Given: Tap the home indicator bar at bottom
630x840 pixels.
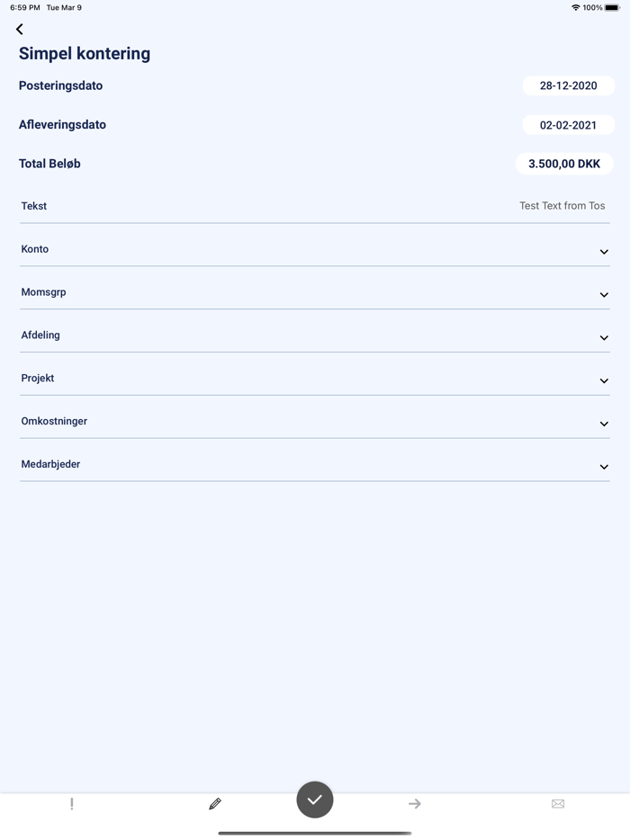Looking at the screenshot, I should click(x=314, y=832).
